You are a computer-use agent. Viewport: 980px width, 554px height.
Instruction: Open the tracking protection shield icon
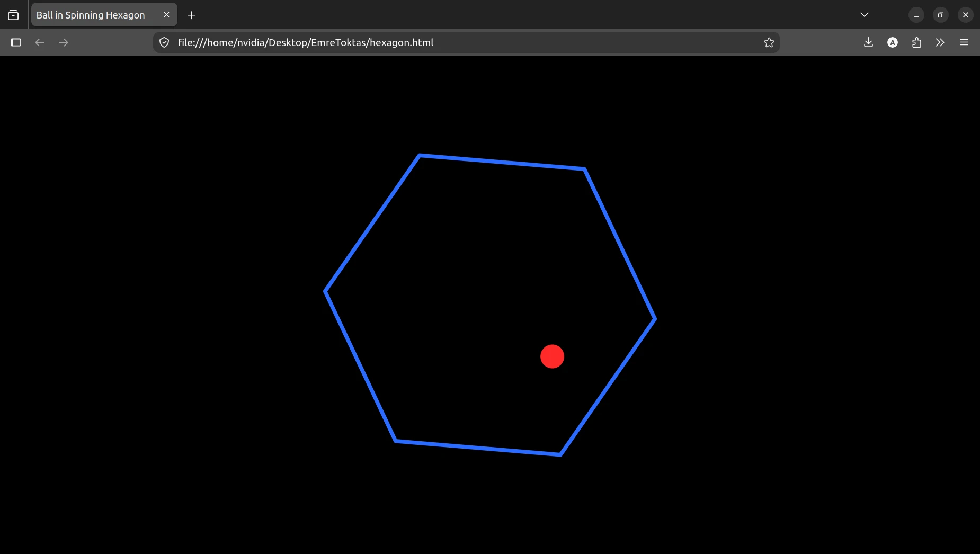(x=164, y=42)
